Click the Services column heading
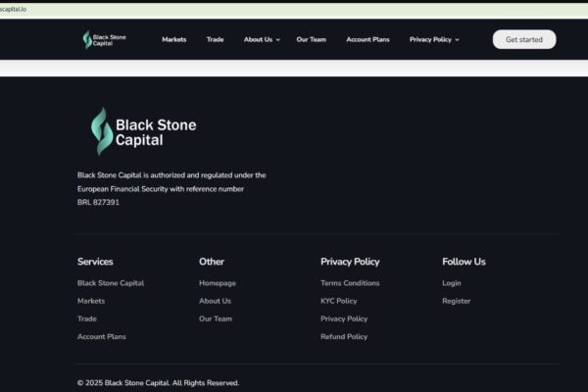This screenshot has height=392, width=588. [x=95, y=262]
